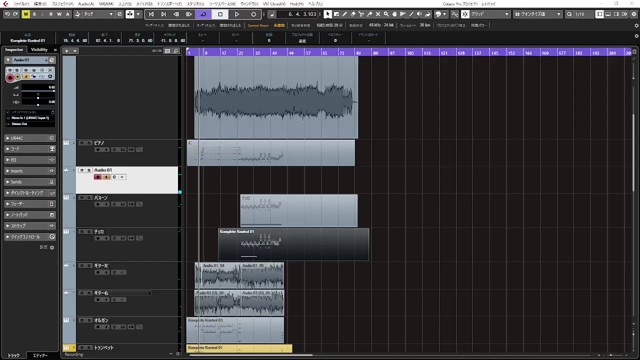The width and height of the screenshot is (640, 360).
Task: Expand the EQ inspector section
Action: (x=29, y=160)
